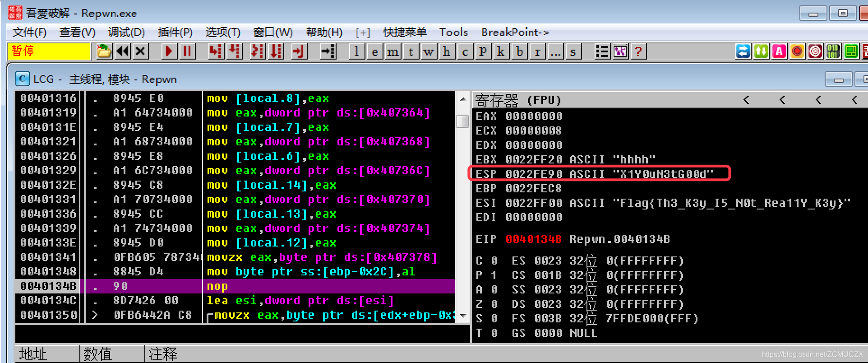Open the [+] menu item
The height and width of the screenshot is (363, 868).
pyautogui.click(x=363, y=33)
